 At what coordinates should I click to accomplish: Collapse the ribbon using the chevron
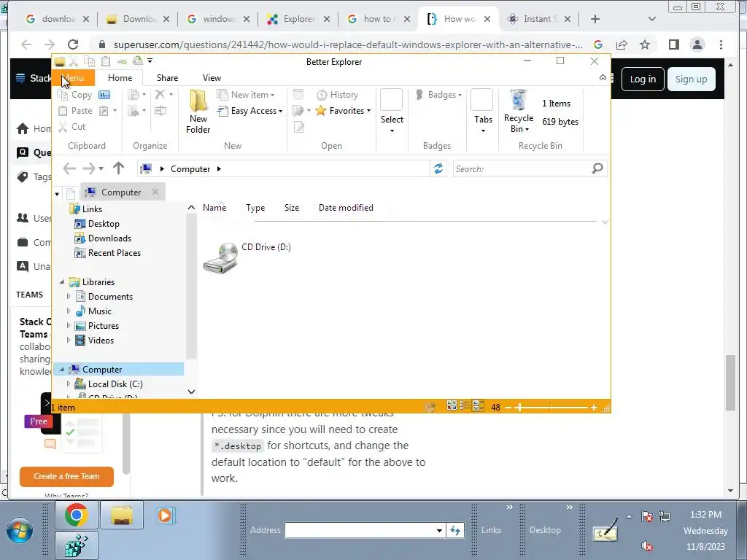pos(603,77)
